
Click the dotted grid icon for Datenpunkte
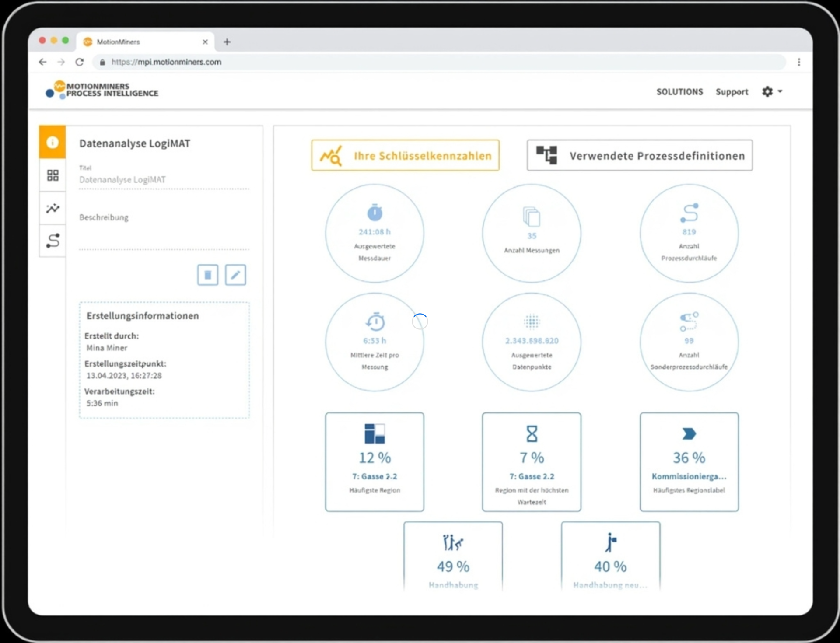pos(532,322)
